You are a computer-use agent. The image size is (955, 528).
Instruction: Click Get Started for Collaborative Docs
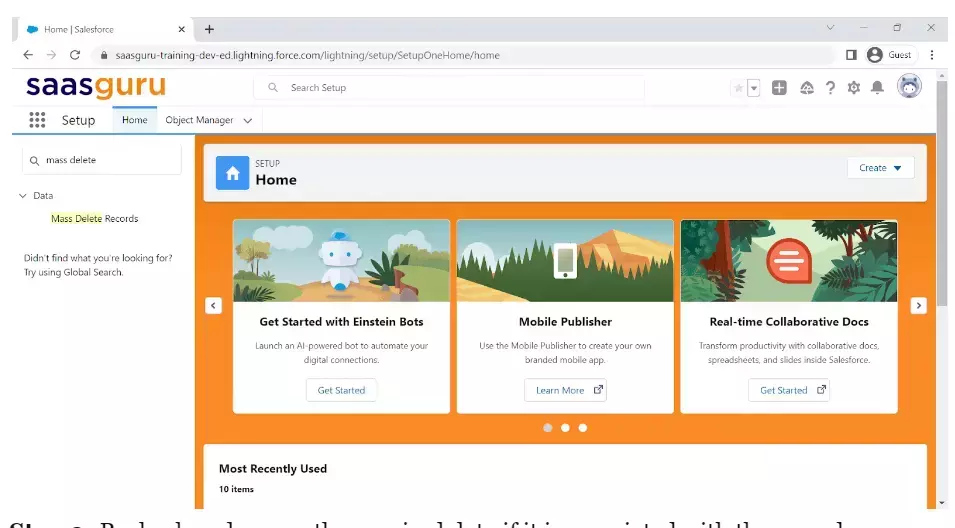pos(789,390)
